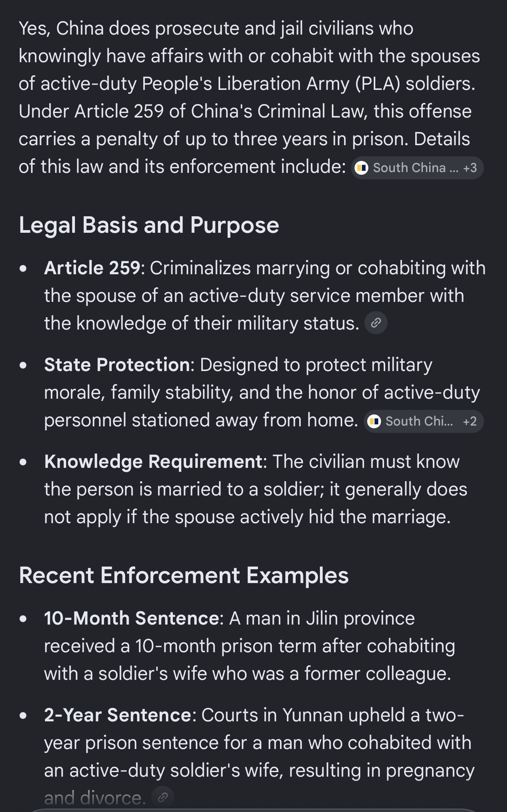Open the "South China ... +3" source chip

[417, 168]
